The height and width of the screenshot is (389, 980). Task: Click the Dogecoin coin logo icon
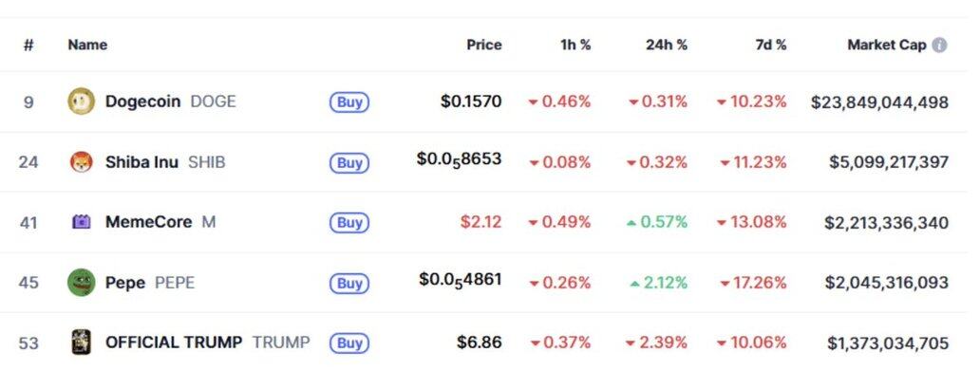click(82, 102)
